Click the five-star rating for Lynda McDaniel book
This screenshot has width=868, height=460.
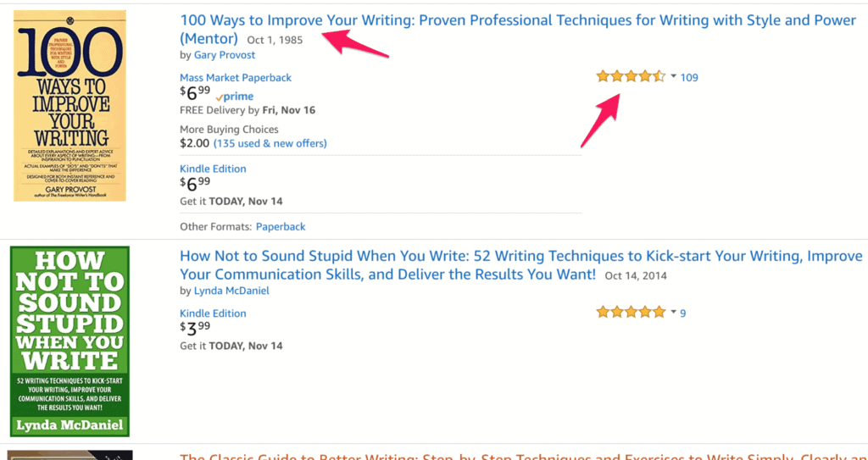pos(631,313)
